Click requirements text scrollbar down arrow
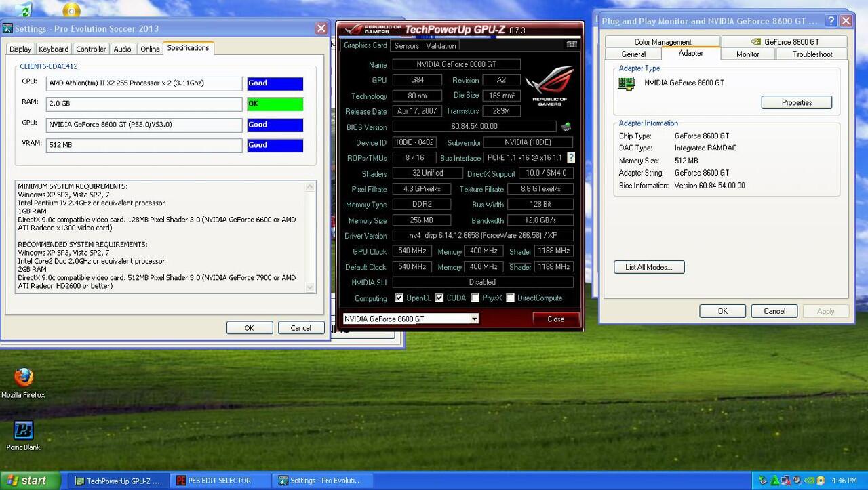Viewport: 868px width, 490px height. (x=311, y=287)
